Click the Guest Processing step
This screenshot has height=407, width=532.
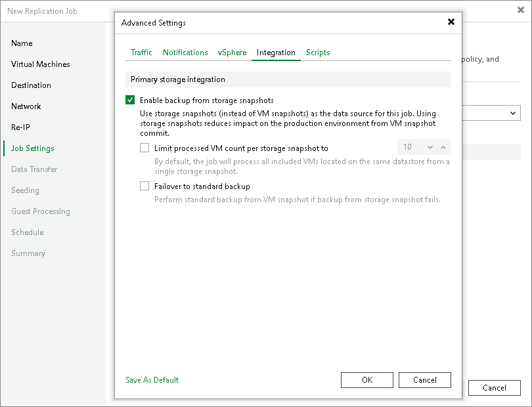(40, 211)
